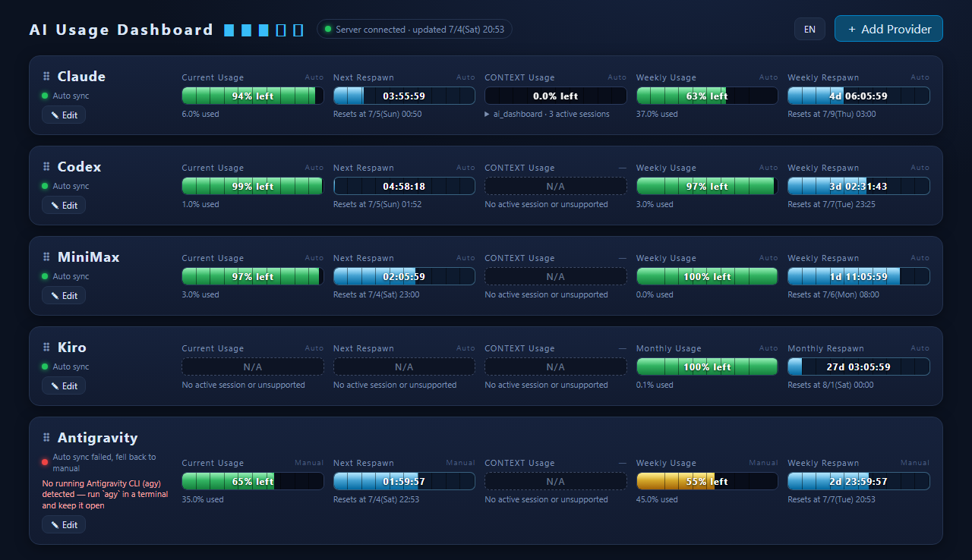Viewport: 972px width, 560px height.
Task: Click Kiro's green Auto sync indicator dot
Action: click(45, 367)
